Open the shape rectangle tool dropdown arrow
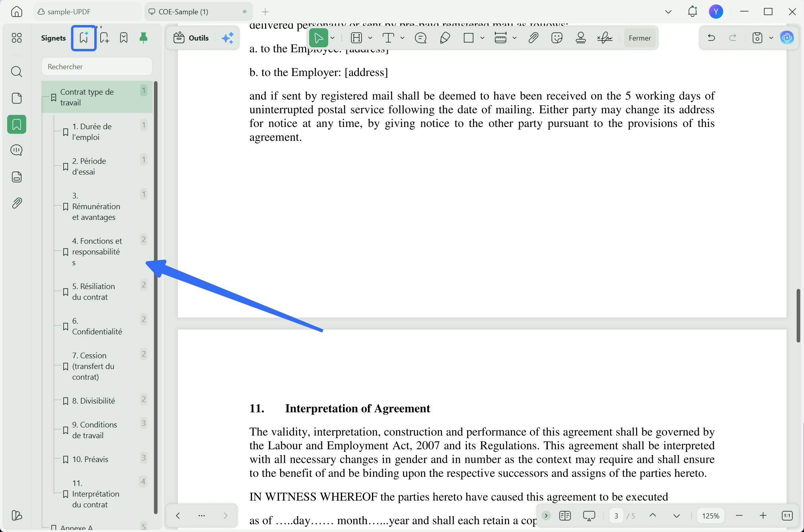Viewport: 804px width, 532px height. pyautogui.click(x=482, y=38)
